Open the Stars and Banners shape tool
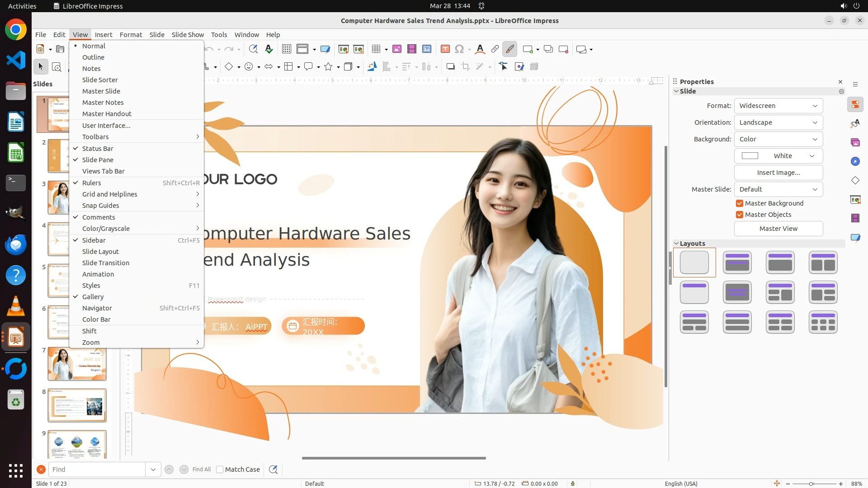This screenshot has height=488, width=868. pos(329,67)
